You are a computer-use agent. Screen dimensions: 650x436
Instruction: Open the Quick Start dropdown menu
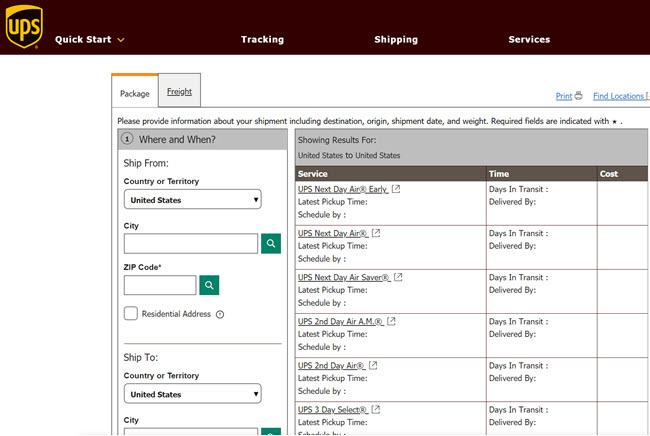coord(90,39)
